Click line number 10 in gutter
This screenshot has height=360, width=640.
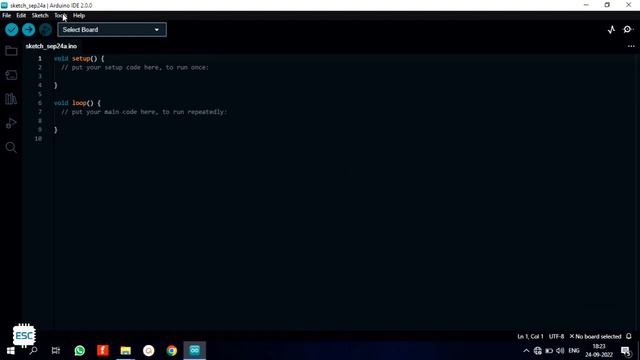pyautogui.click(x=38, y=138)
